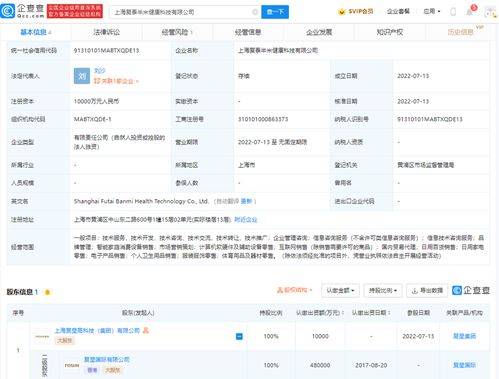Open the 复星集团 related product link
Viewport: 499px width, 379px height.
tap(464, 336)
